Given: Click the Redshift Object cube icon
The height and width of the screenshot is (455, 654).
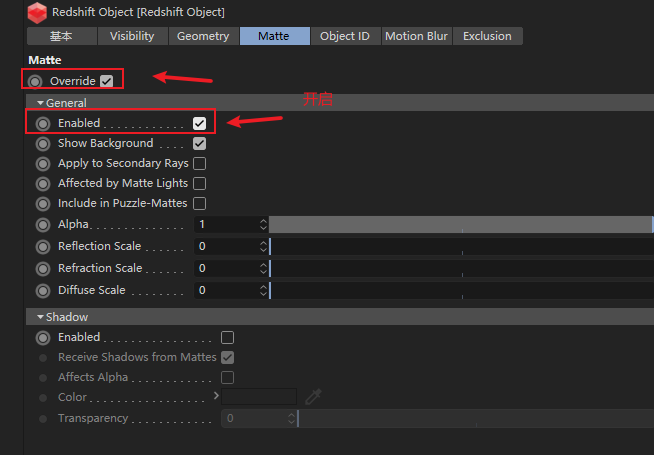Looking at the screenshot, I should (x=37, y=13).
